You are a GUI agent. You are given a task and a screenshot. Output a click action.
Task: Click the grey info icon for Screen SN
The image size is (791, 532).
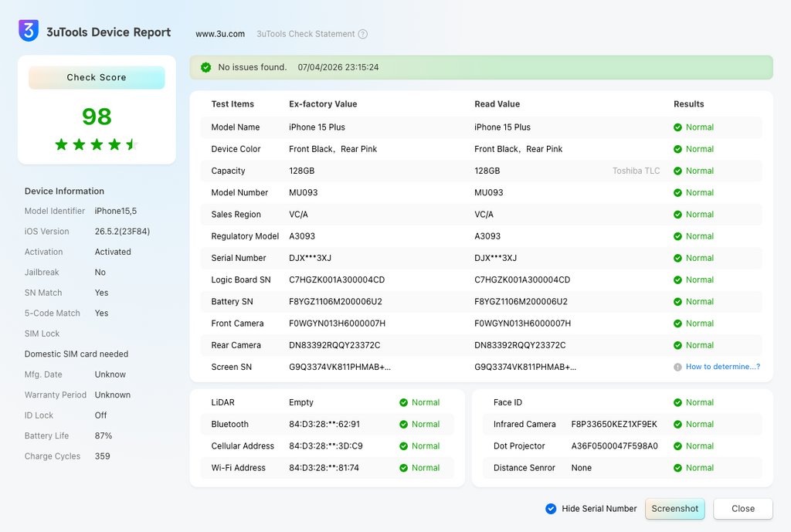[x=677, y=367]
